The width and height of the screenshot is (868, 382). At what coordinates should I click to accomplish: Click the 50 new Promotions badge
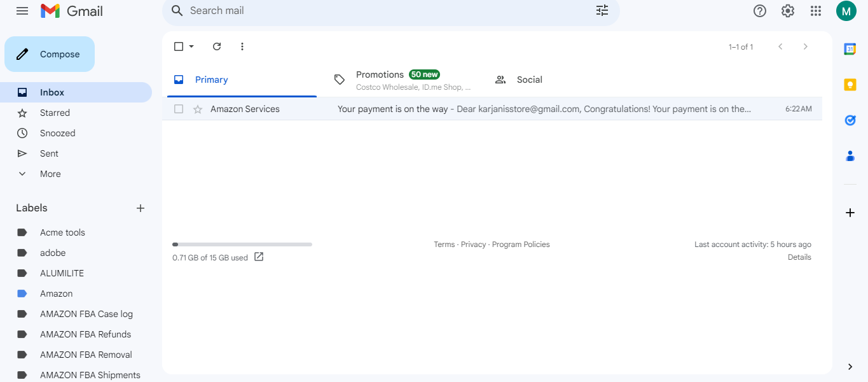[424, 74]
